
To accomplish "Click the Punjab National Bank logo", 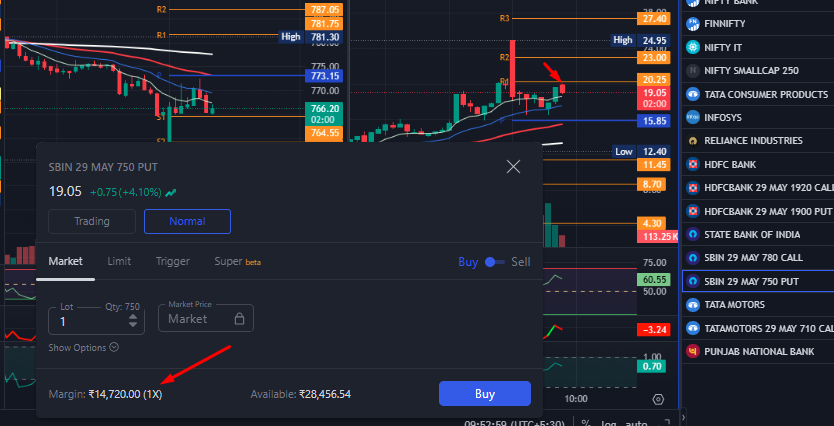I will point(693,352).
